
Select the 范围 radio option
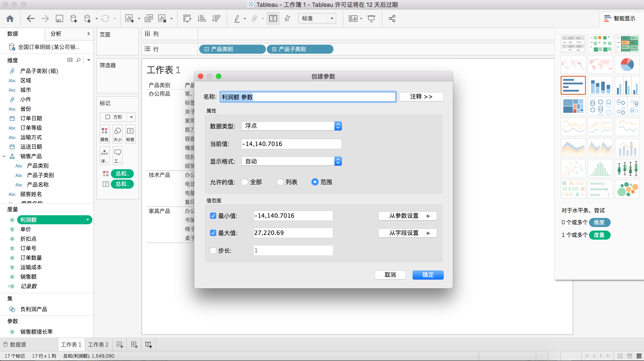(315, 182)
